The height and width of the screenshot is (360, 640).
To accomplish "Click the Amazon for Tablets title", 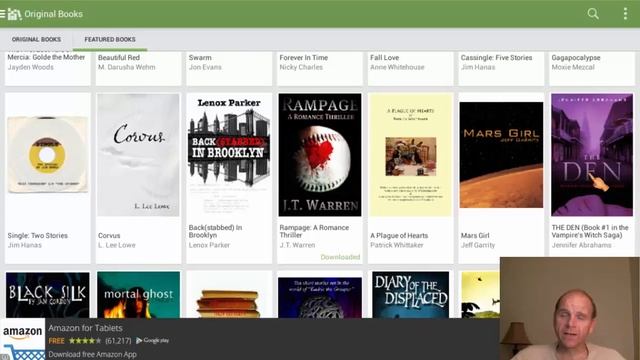I will point(85,328).
